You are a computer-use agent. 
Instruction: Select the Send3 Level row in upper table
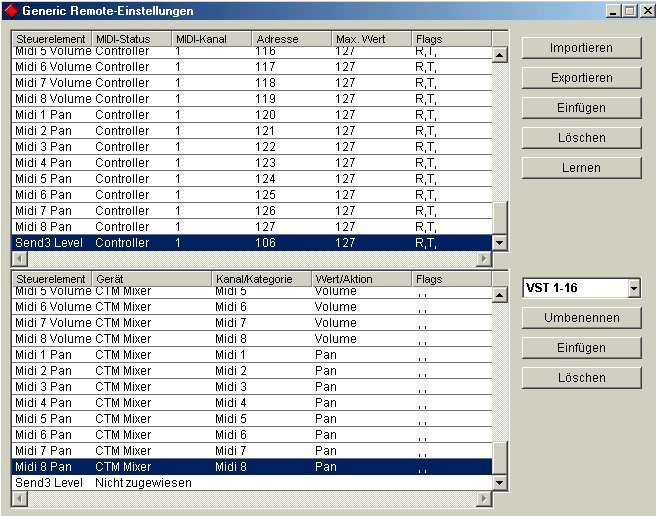pyautogui.click(x=250, y=243)
